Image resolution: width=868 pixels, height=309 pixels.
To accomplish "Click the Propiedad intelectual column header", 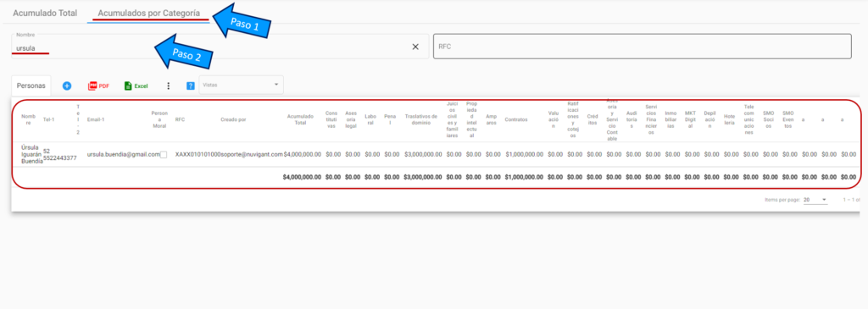I will click(471, 119).
